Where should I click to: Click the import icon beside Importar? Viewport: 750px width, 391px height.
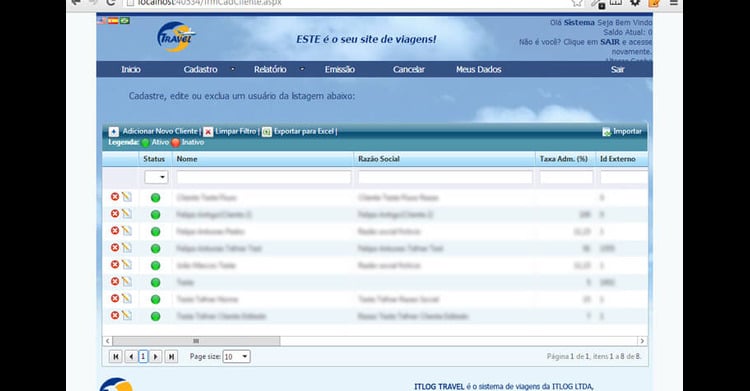(607, 132)
